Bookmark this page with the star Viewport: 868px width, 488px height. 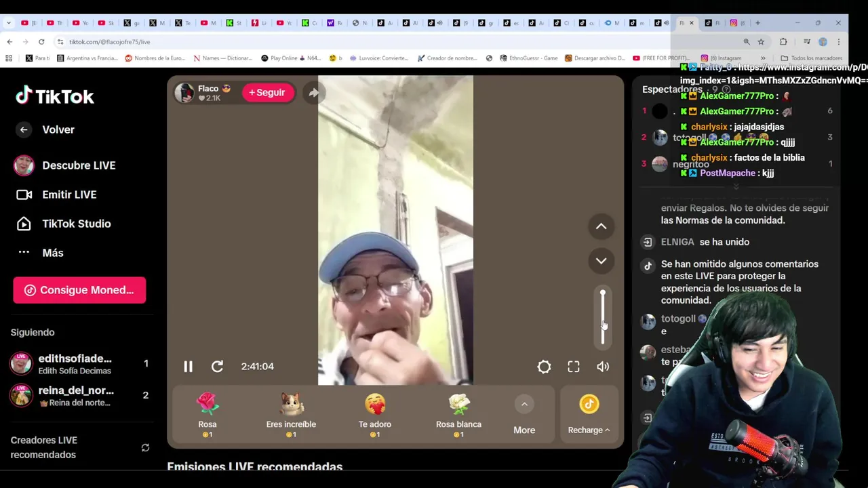761,42
